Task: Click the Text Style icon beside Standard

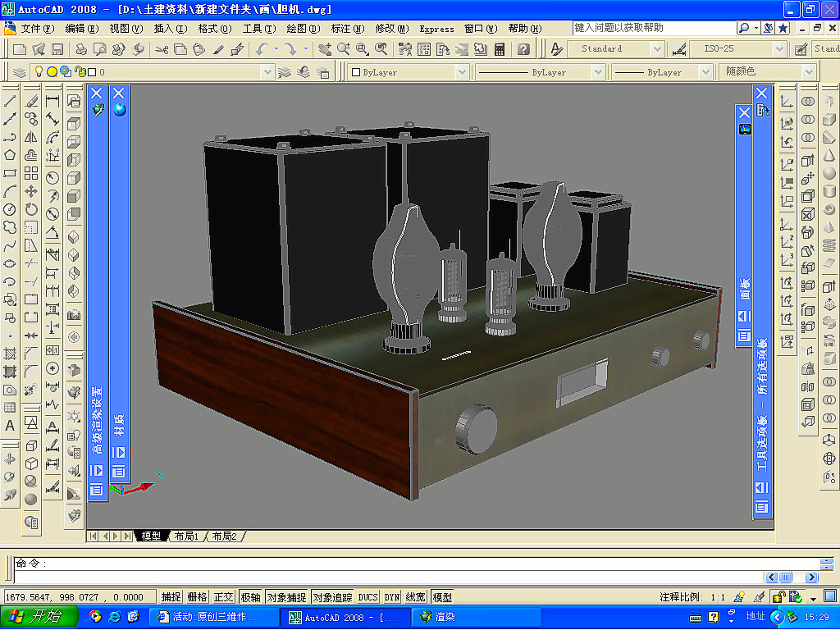Action: [x=557, y=49]
